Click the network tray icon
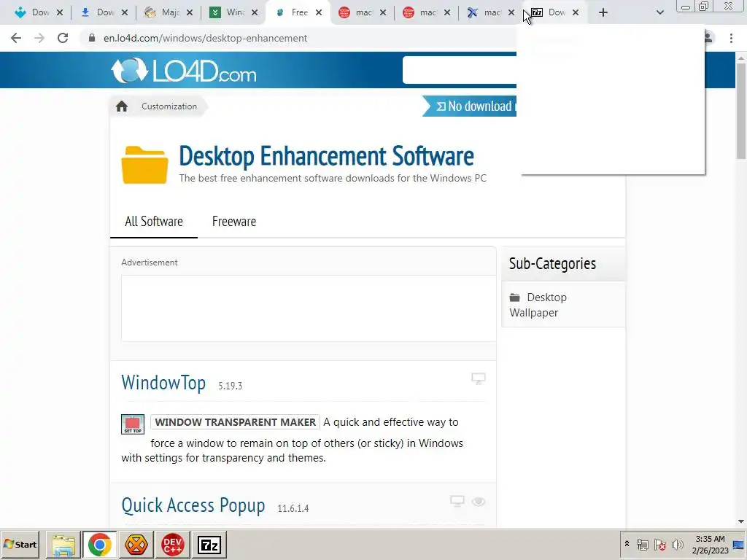 coord(643,544)
